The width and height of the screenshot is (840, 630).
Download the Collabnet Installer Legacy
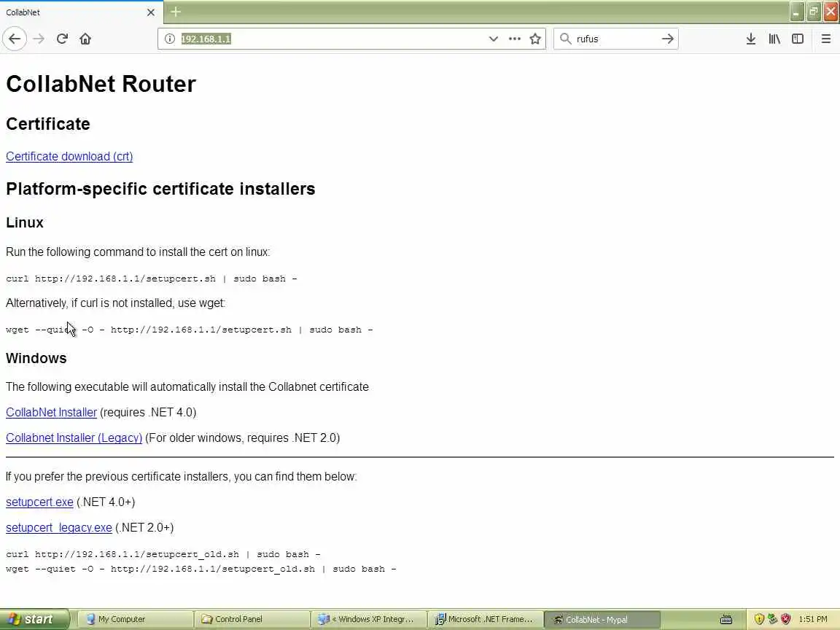[74, 438]
